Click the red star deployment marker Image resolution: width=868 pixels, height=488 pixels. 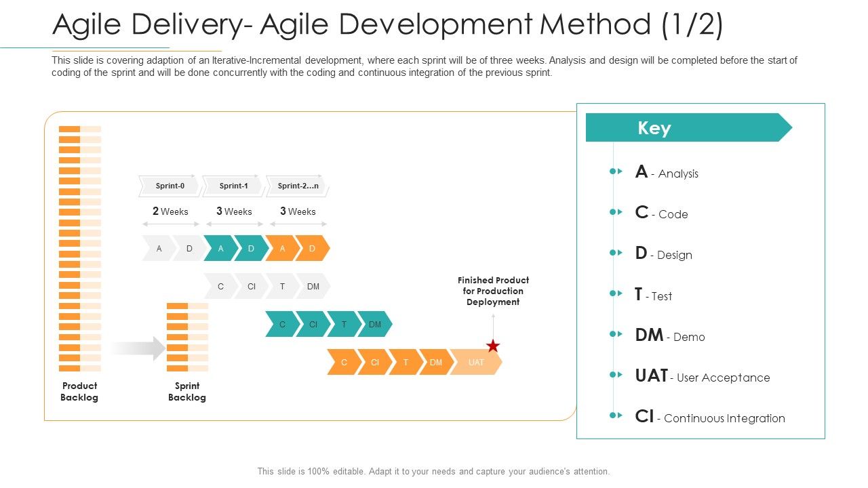(x=492, y=346)
